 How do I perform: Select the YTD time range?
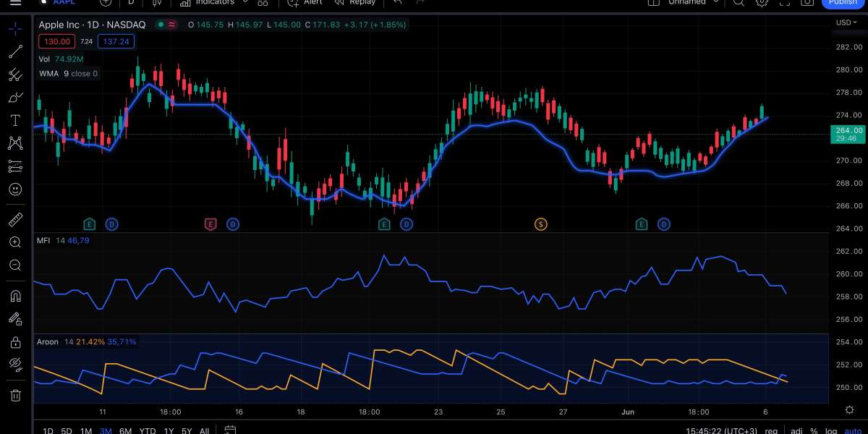tap(148, 430)
